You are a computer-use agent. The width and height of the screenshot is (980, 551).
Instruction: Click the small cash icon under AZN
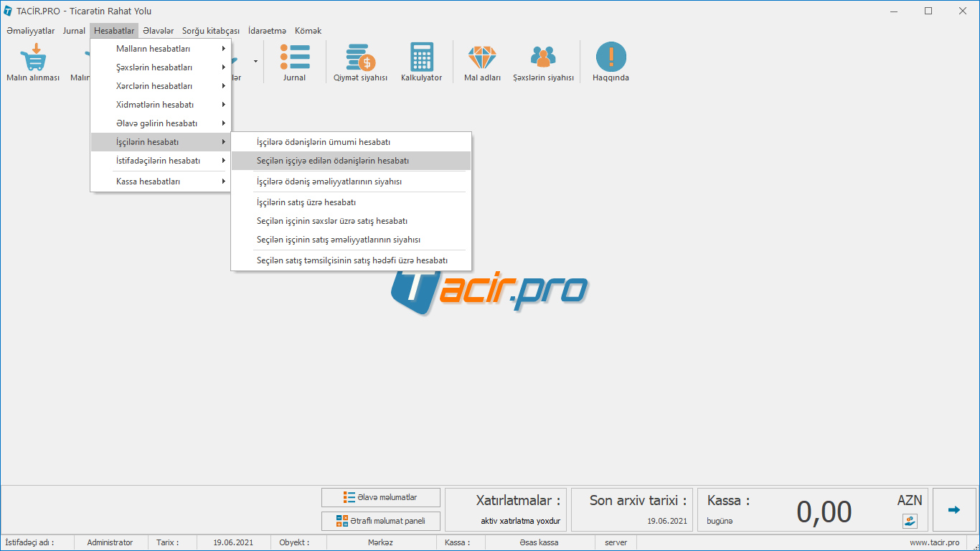coord(910,522)
